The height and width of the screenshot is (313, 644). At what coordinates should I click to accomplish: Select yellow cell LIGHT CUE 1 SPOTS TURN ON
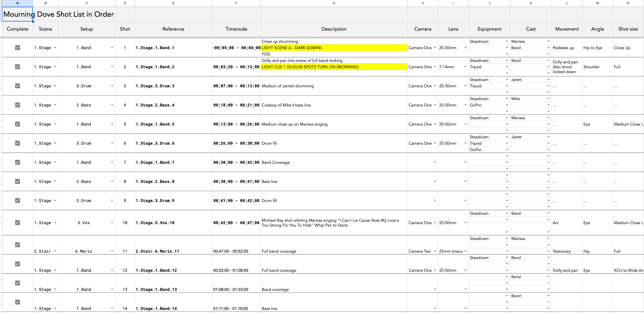click(334, 67)
